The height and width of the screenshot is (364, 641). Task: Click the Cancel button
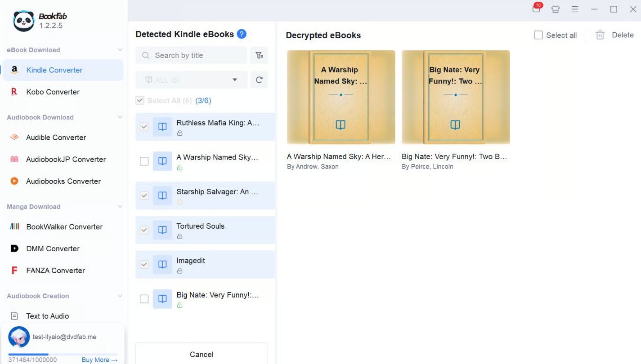(202, 354)
